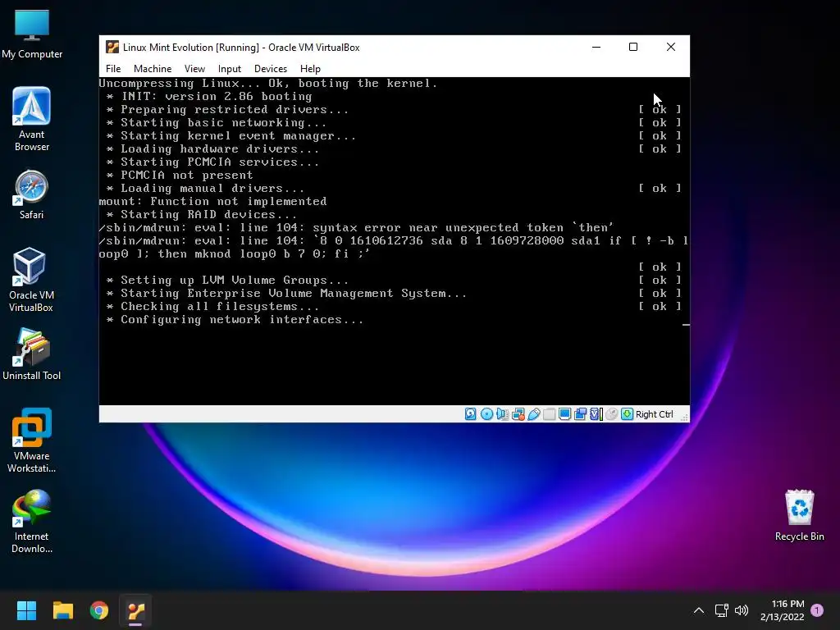840x630 pixels.
Task: Click the display status icon
Action: (x=564, y=414)
